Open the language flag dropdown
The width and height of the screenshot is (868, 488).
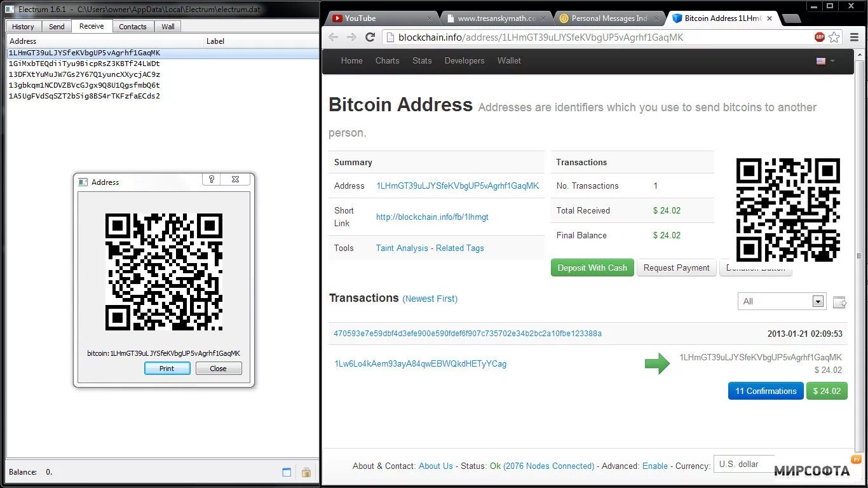coord(825,61)
